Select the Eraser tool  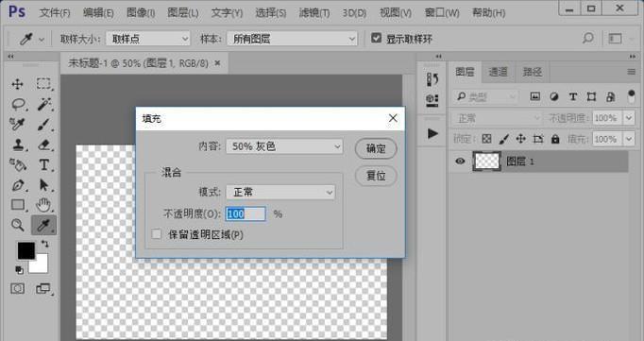(44, 145)
